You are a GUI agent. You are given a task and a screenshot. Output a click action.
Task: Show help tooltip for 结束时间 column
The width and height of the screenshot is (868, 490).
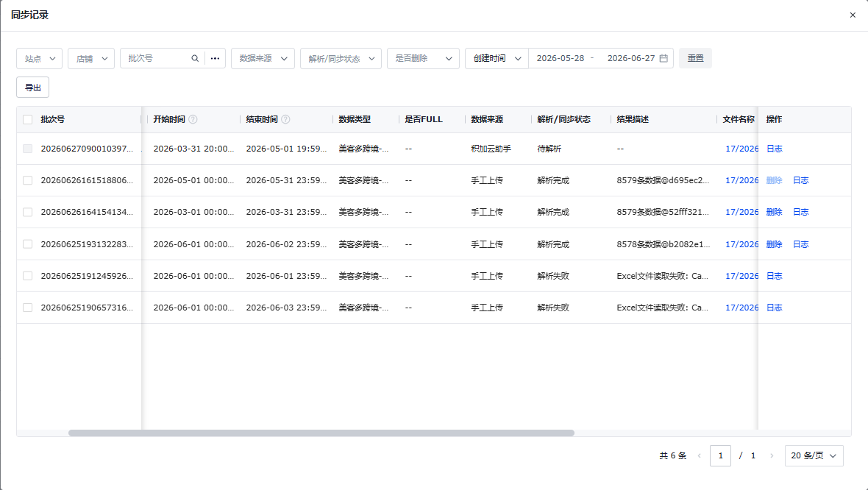coord(285,120)
